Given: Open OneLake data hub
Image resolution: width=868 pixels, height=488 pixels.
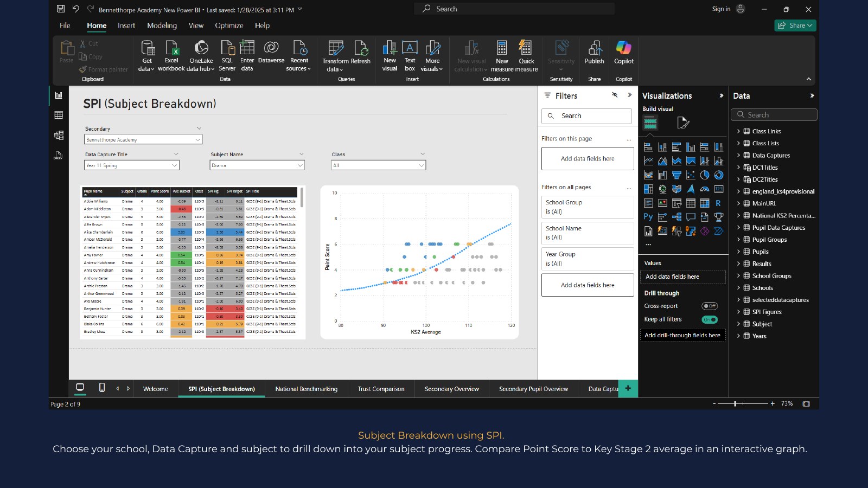Looking at the screenshot, I should click(x=201, y=56).
